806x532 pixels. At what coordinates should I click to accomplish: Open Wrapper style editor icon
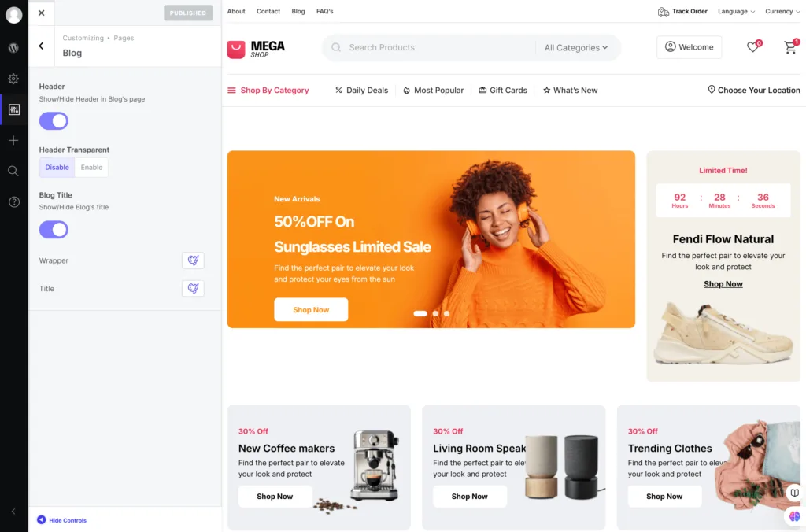tap(194, 260)
